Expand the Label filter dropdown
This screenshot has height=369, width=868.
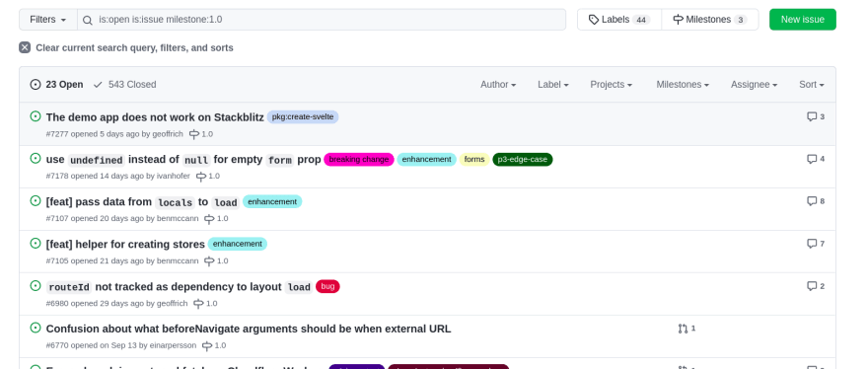point(553,84)
